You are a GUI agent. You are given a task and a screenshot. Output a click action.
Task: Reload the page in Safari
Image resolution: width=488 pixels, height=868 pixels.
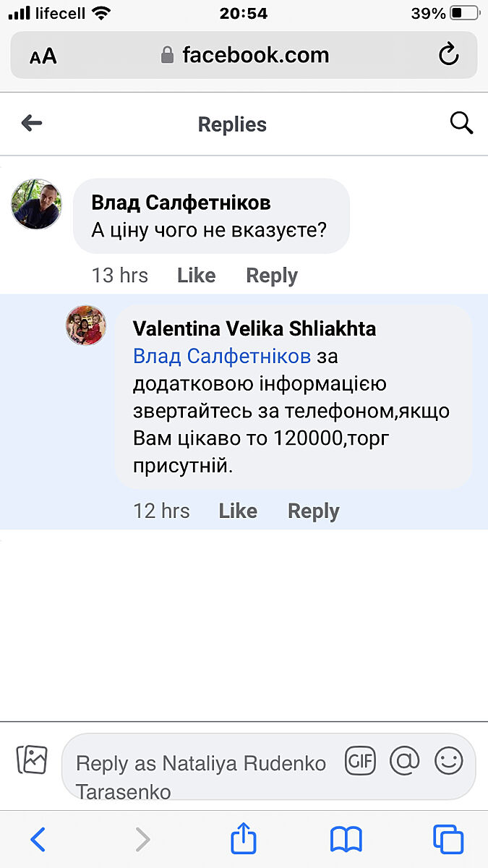pos(449,55)
